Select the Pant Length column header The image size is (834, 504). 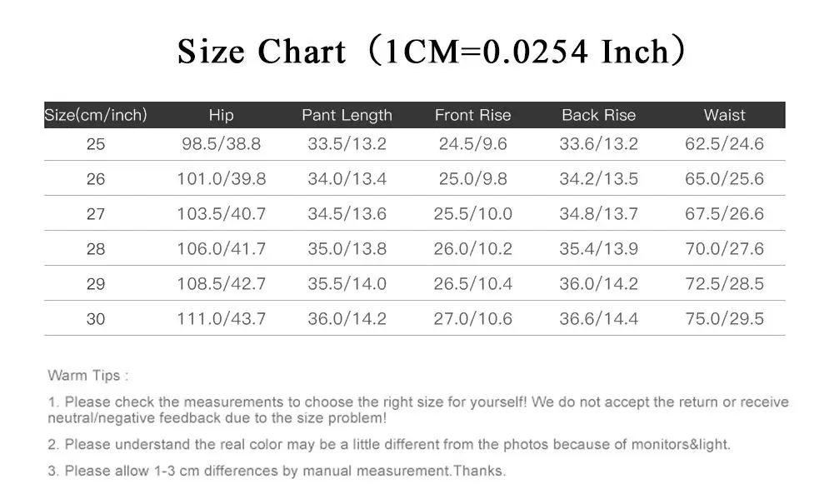coord(347,115)
